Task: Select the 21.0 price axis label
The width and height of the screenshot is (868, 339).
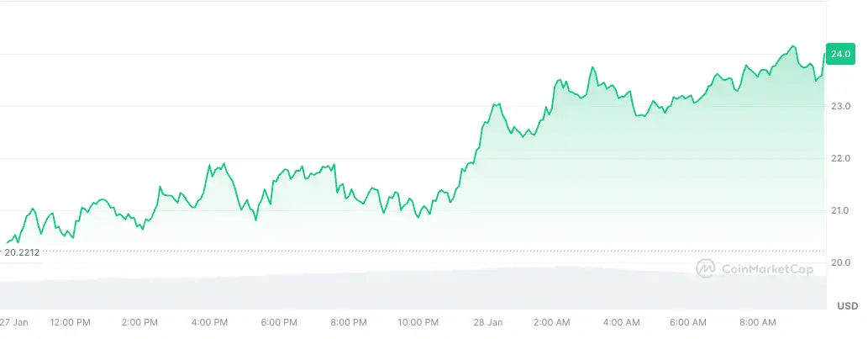Action: pyautogui.click(x=841, y=210)
